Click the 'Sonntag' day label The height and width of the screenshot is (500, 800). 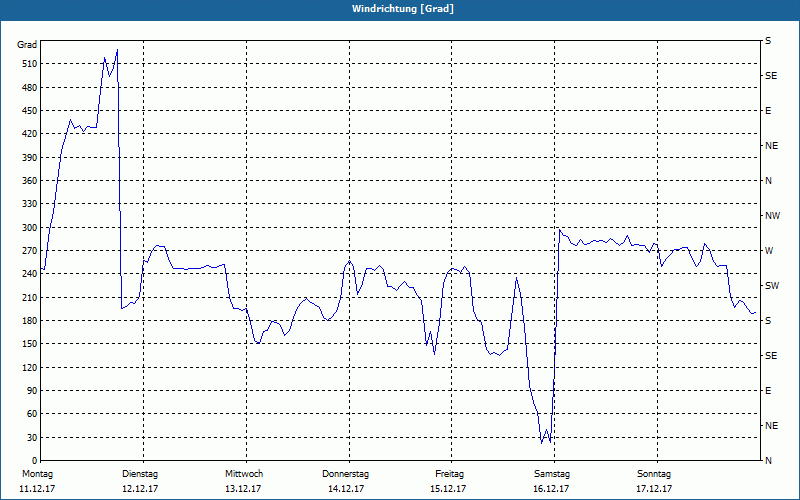pyautogui.click(x=654, y=474)
